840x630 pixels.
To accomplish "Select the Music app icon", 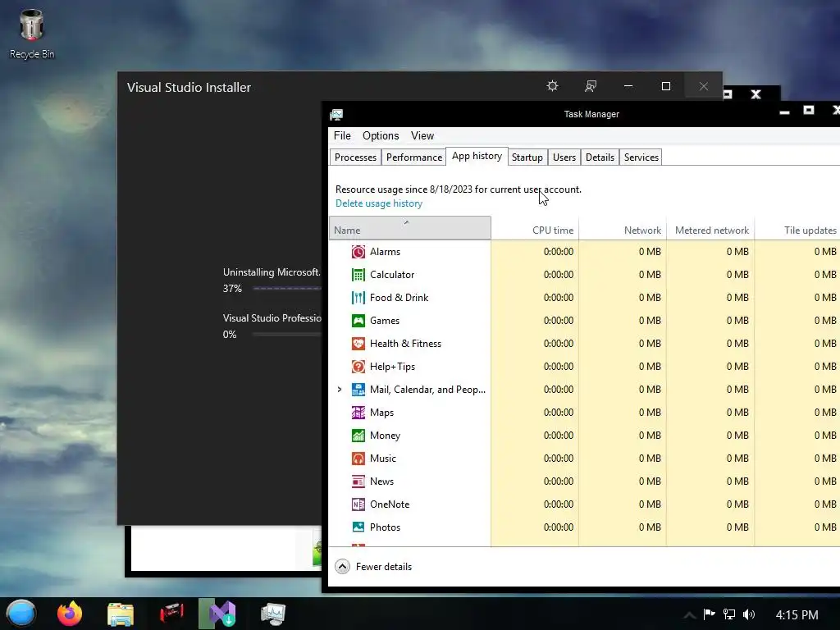I will pyautogui.click(x=358, y=459).
